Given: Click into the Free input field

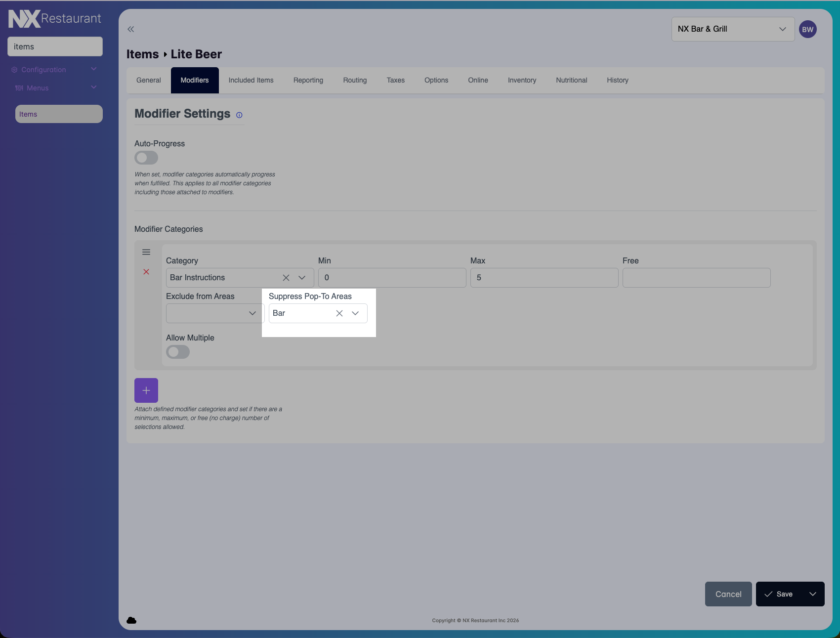Looking at the screenshot, I should coord(696,278).
